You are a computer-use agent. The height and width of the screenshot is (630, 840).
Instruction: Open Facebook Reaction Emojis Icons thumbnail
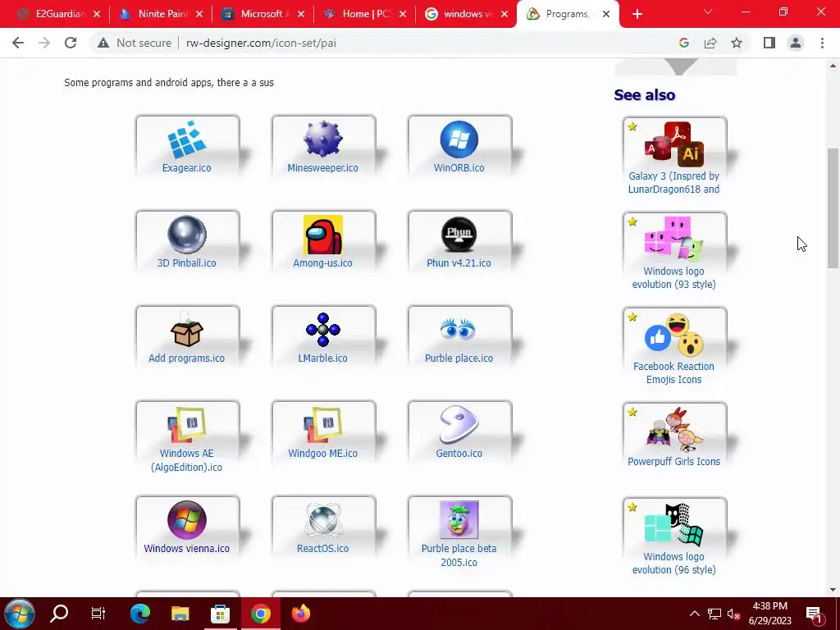pos(674,335)
